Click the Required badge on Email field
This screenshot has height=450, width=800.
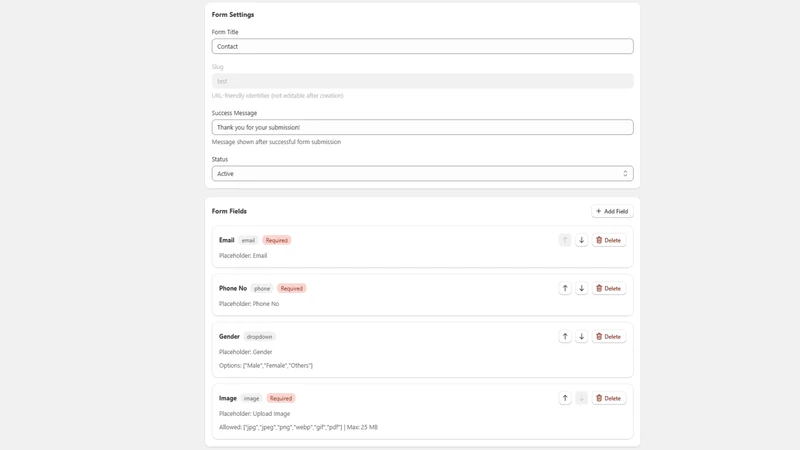point(277,240)
